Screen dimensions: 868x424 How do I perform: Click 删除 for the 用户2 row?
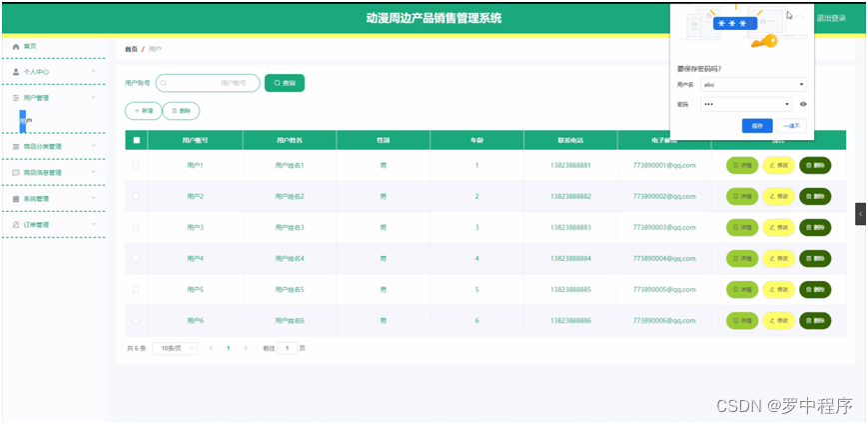pos(815,196)
